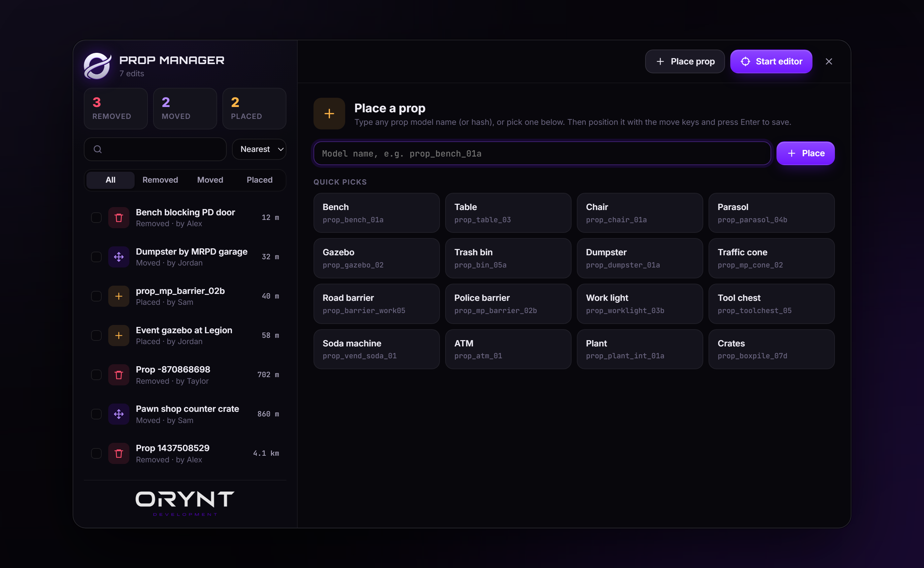The height and width of the screenshot is (568, 924).
Task: Click the trash icon for Prop 1437508529
Action: click(x=118, y=453)
